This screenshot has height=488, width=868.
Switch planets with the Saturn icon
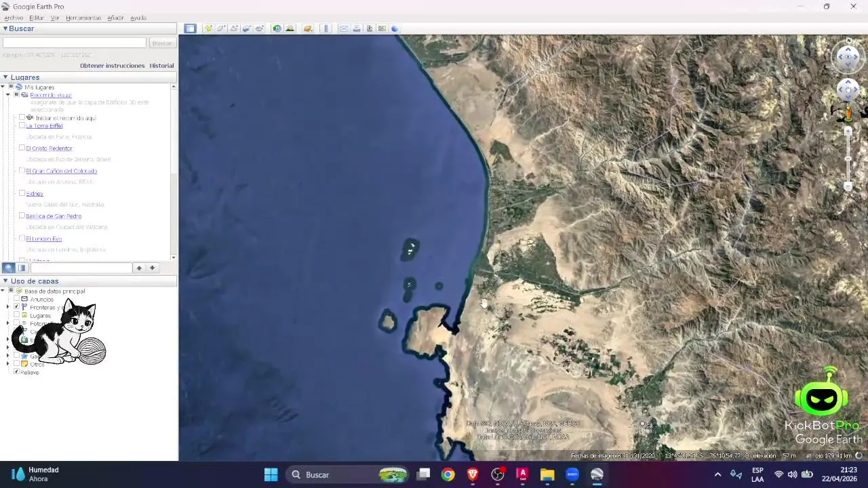click(x=308, y=28)
